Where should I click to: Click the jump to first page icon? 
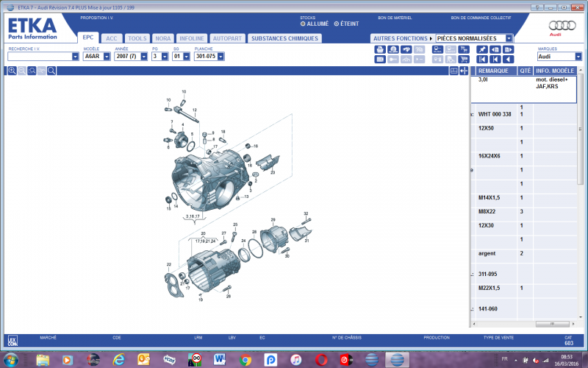tap(482, 59)
